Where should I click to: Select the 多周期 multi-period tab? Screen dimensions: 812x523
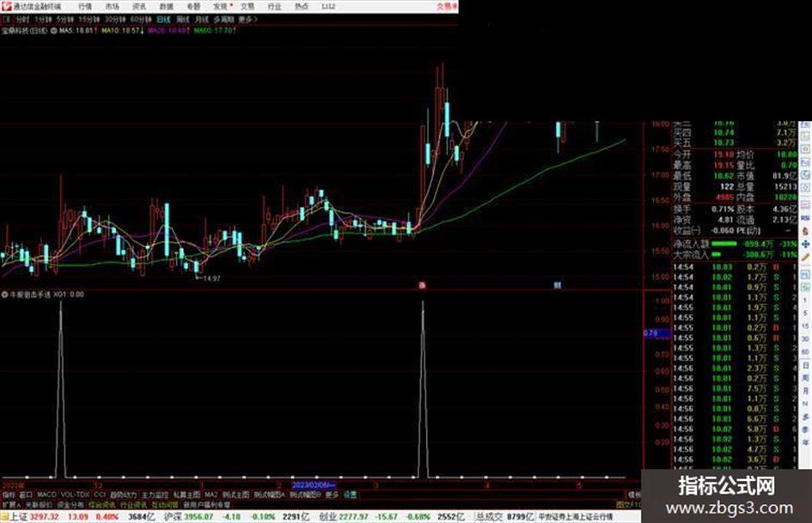[x=223, y=19]
